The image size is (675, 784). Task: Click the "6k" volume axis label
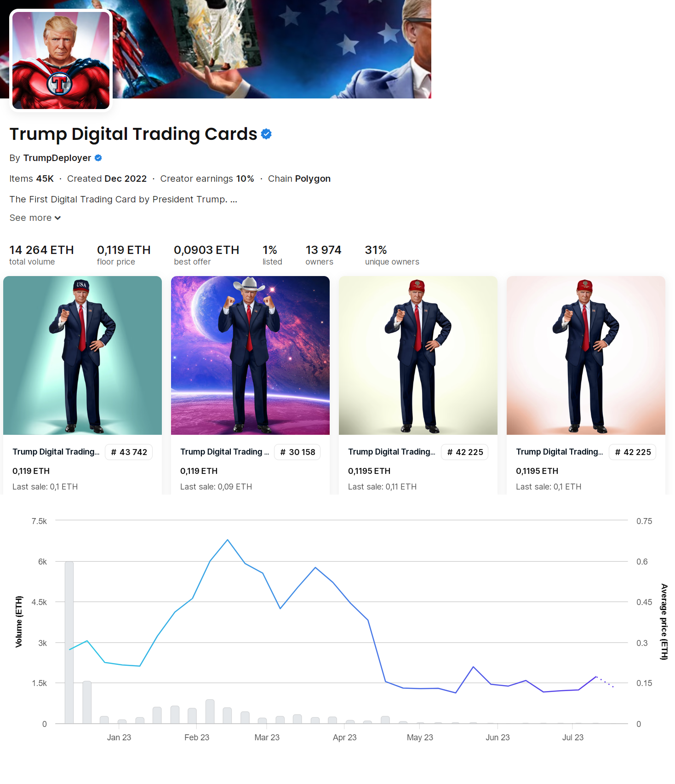click(42, 562)
